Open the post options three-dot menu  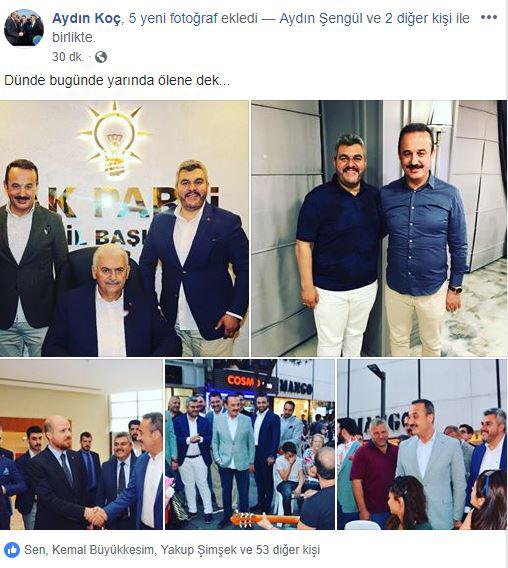[x=488, y=17]
